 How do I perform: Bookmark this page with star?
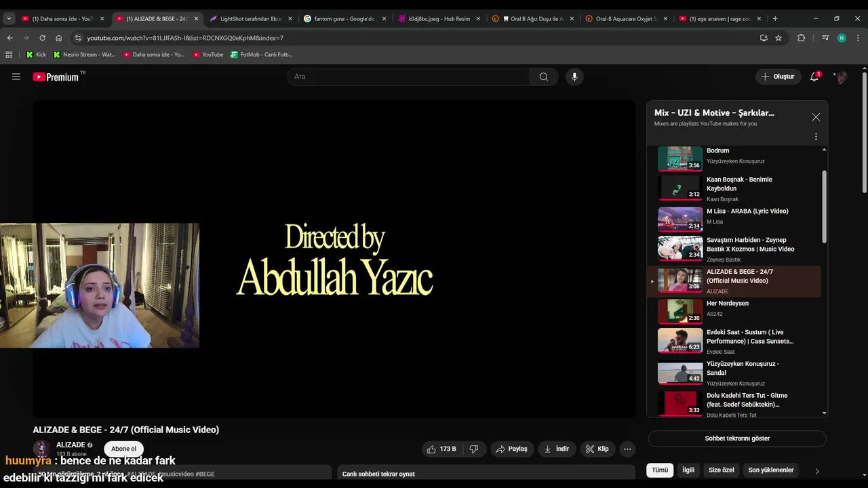coord(778,38)
